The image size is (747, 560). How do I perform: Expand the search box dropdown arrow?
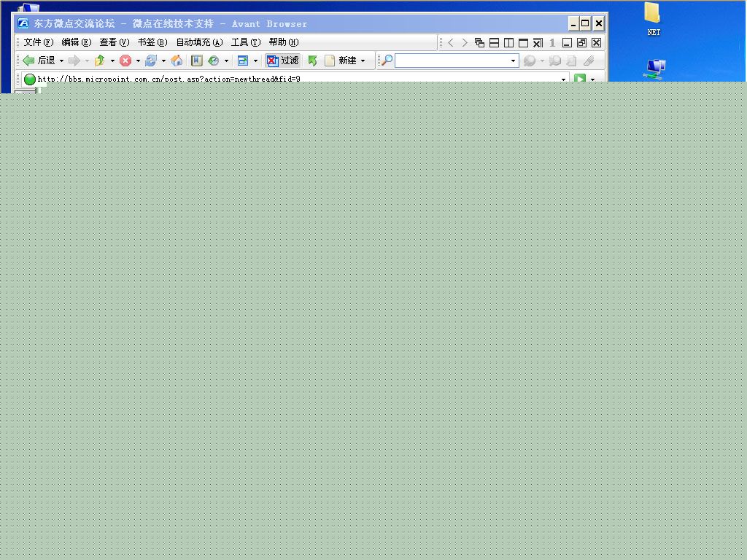pyautogui.click(x=513, y=61)
